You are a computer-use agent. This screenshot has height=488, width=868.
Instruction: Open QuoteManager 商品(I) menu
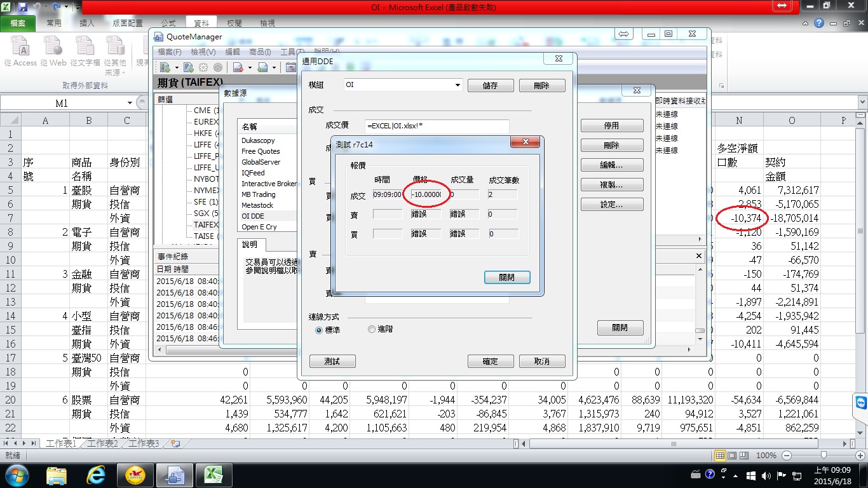click(x=260, y=51)
